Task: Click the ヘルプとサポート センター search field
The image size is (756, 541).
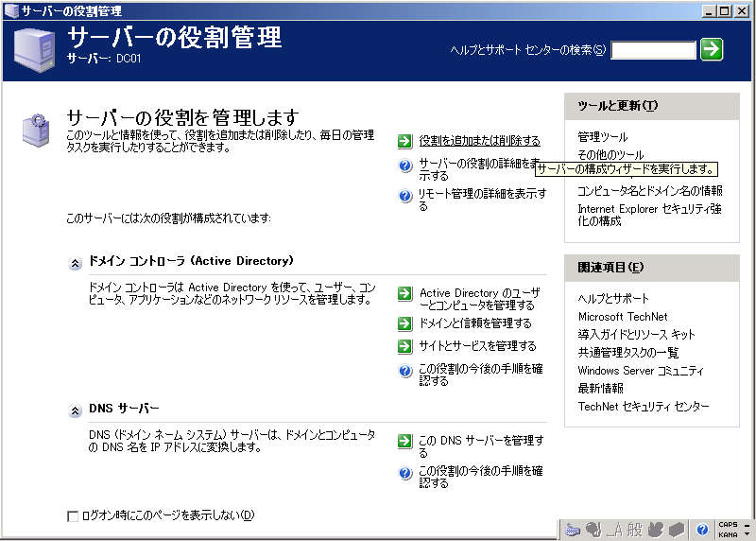Action: tap(653, 50)
